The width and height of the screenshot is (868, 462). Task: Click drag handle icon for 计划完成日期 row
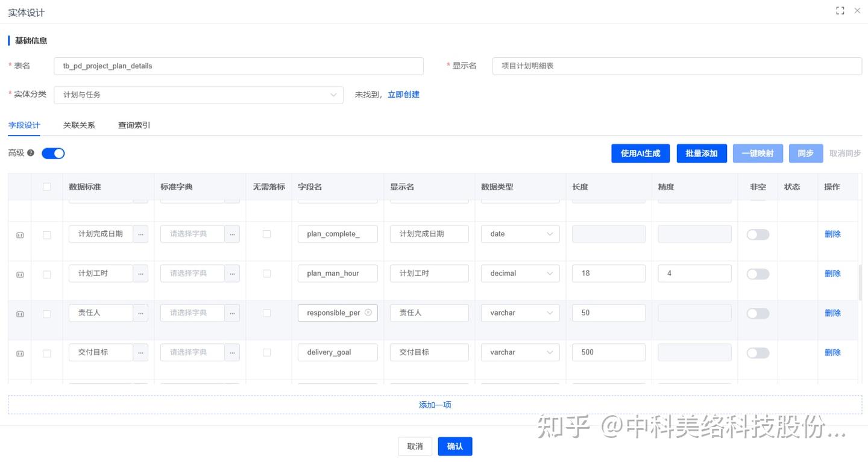click(x=20, y=235)
